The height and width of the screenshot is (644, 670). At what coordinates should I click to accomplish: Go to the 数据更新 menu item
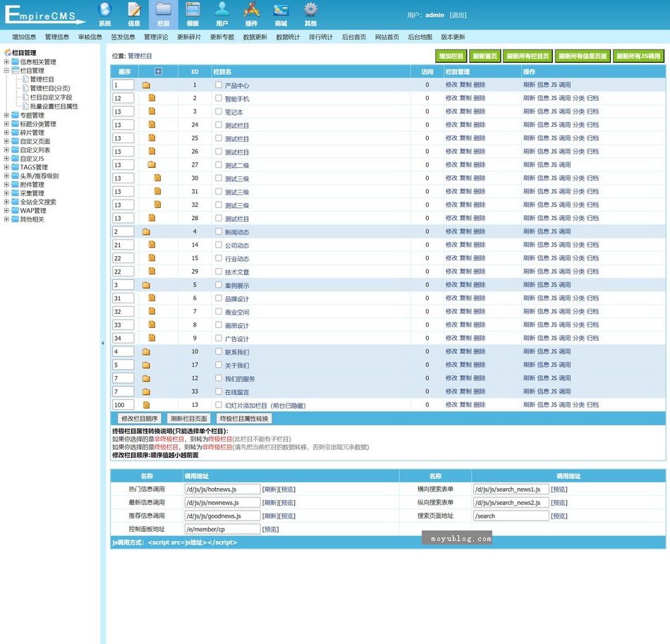pos(255,37)
